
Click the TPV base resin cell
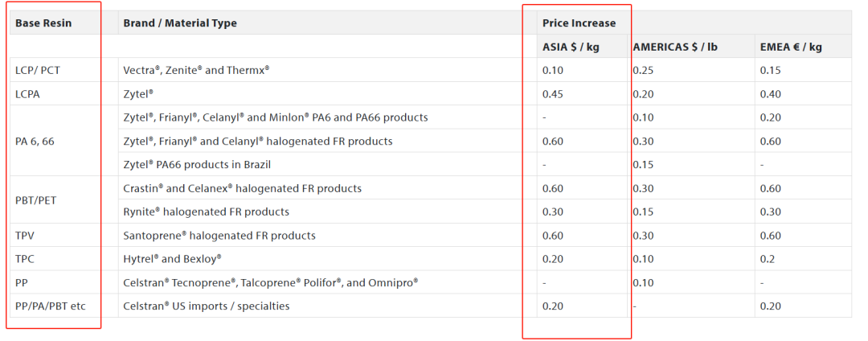pyautogui.click(x=25, y=236)
